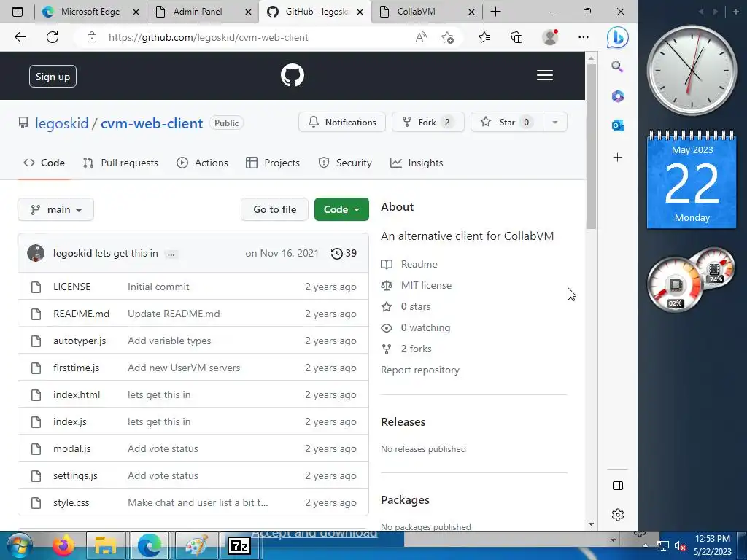Click the Sign up button

tap(53, 76)
